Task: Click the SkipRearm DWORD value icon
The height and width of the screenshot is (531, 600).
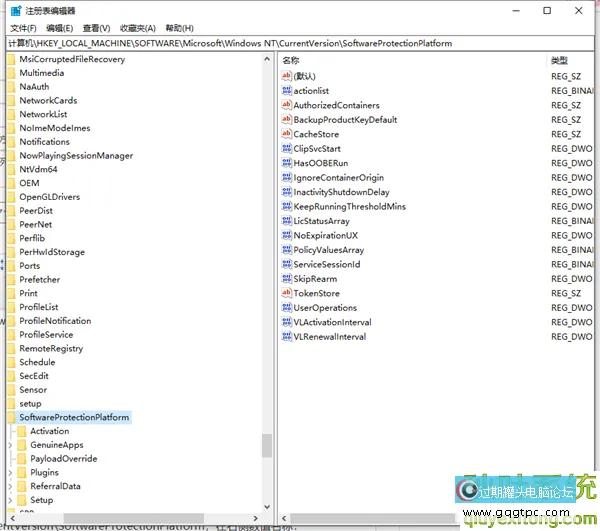Action: tap(287, 279)
